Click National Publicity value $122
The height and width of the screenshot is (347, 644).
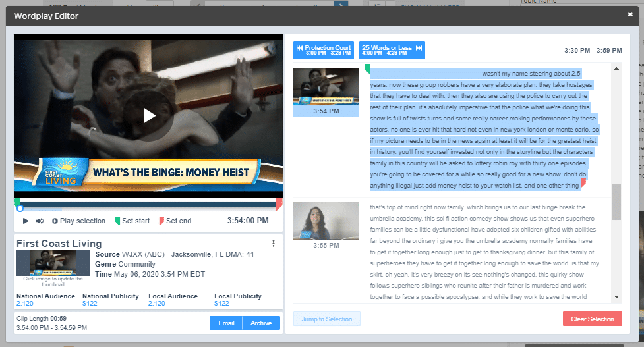(90, 304)
